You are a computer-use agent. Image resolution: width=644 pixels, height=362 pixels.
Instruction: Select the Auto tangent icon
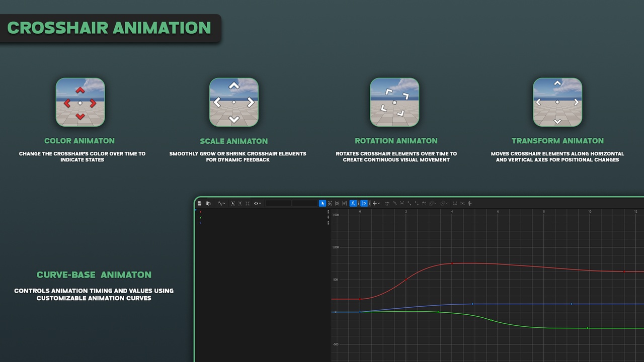[x=387, y=203]
